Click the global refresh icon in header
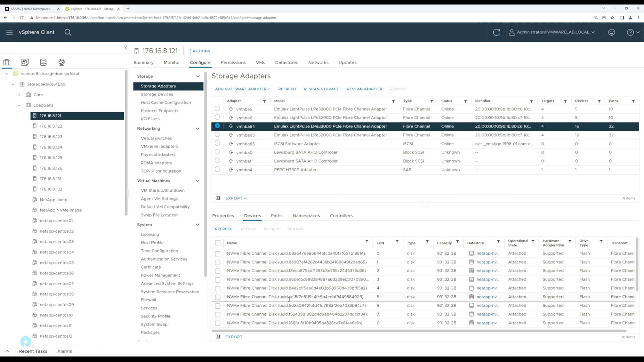 (x=496, y=32)
